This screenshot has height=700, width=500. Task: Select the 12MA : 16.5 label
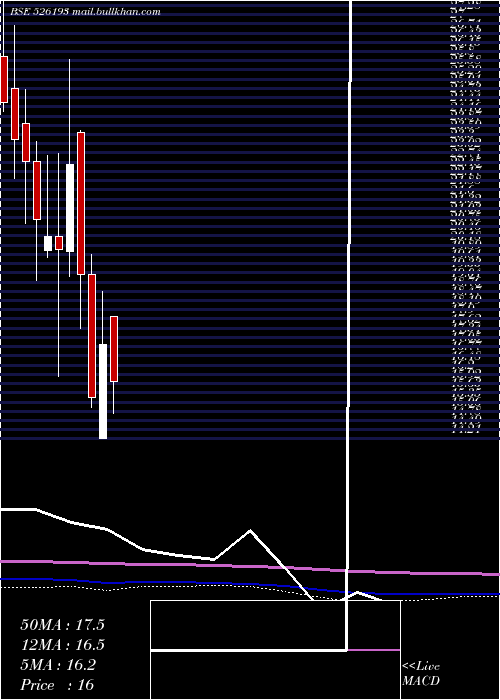(62, 645)
